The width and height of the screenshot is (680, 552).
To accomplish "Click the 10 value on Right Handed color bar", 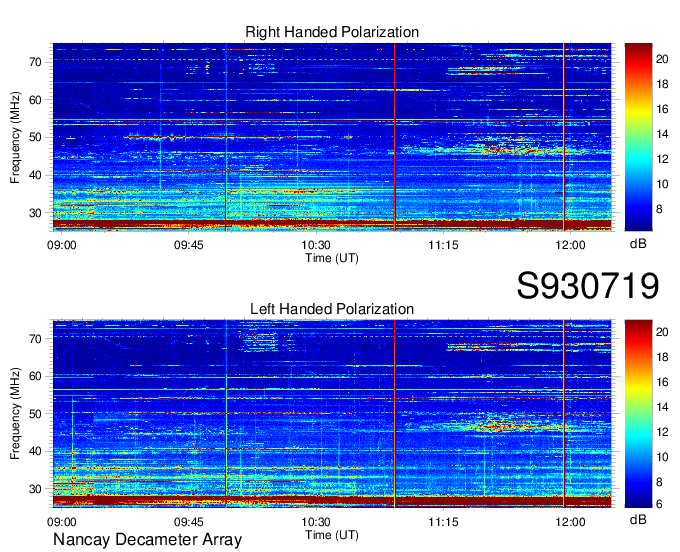I will pyautogui.click(x=662, y=184).
